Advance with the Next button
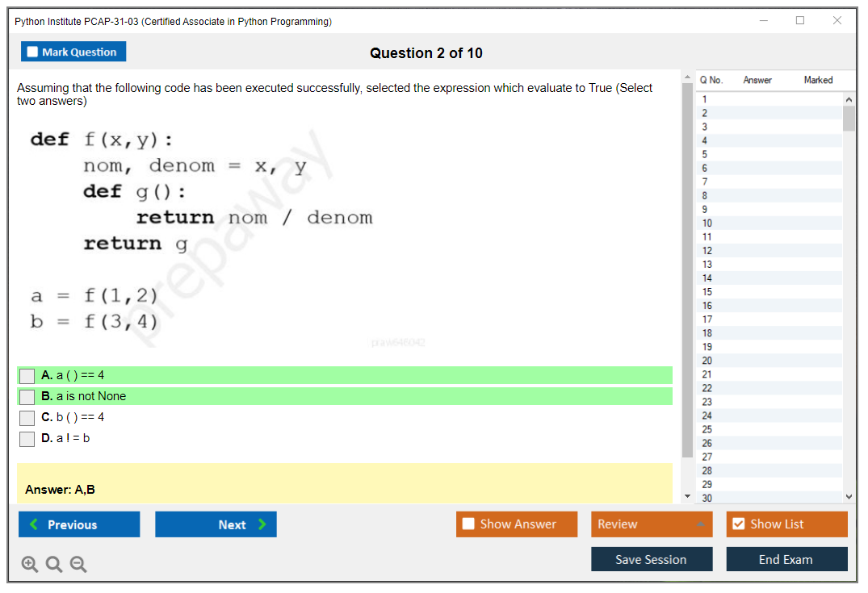 (x=216, y=524)
